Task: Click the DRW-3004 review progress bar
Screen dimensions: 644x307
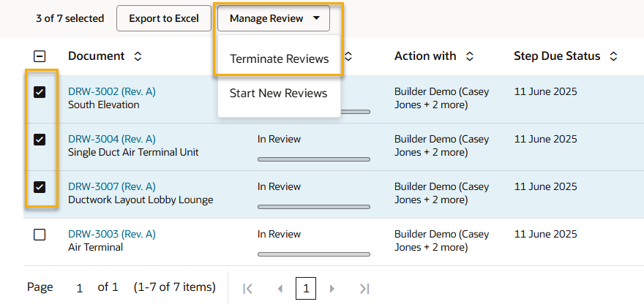Action: pyautogui.click(x=313, y=159)
